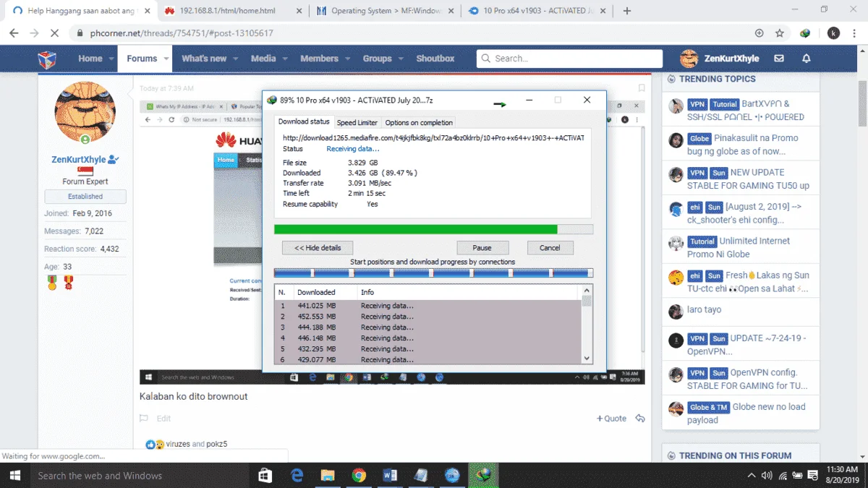Click the browser back arrow
The width and height of the screenshot is (868, 488).
coord(14,33)
